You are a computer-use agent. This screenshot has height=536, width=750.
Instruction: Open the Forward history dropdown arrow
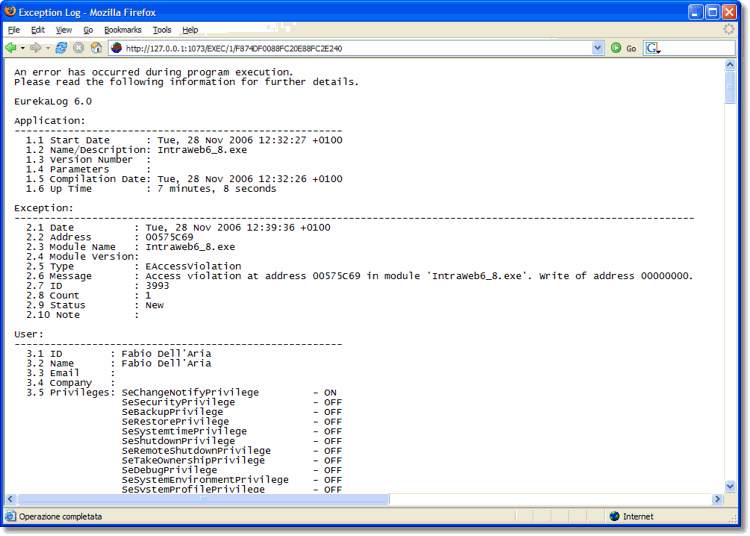click(47, 48)
